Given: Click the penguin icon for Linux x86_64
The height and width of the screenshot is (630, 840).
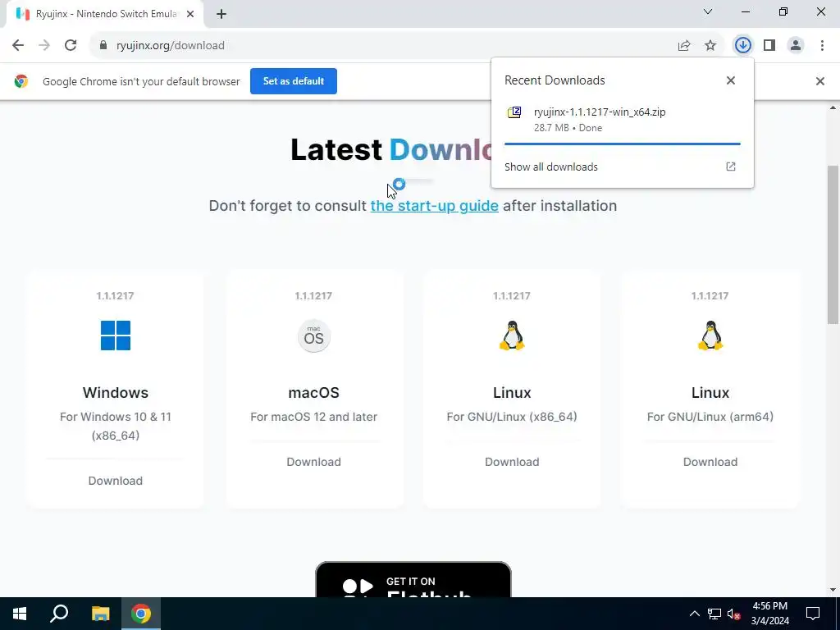Looking at the screenshot, I should [512, 336].
